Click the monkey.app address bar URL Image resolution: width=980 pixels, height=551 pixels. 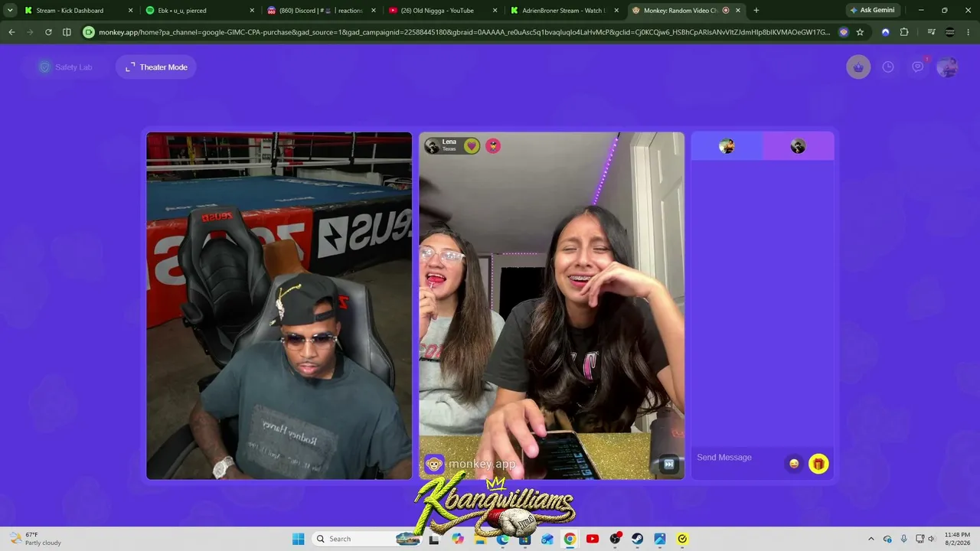point(464,32)
